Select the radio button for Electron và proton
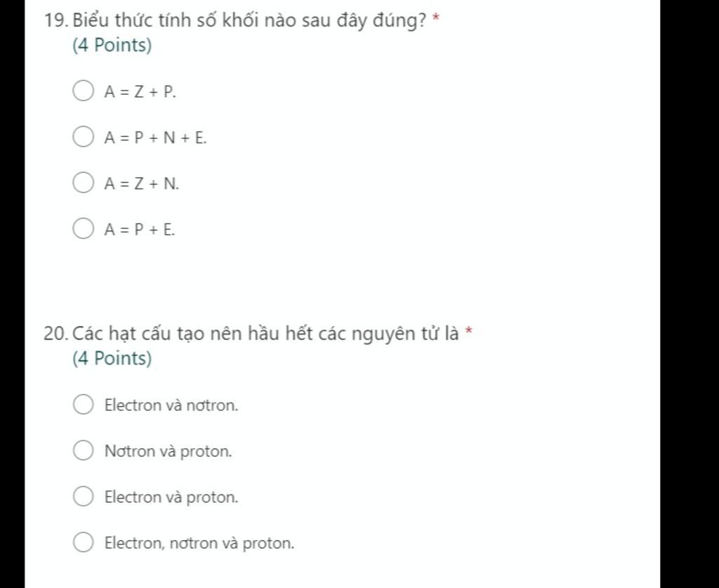 [83, 497]
